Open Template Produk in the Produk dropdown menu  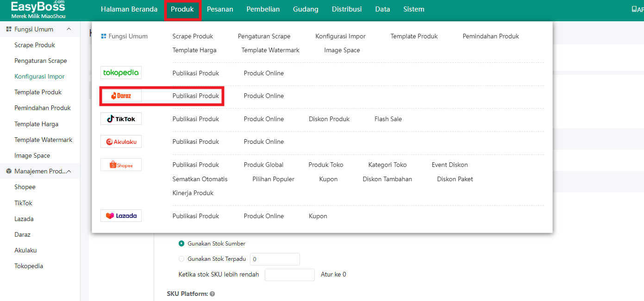[x=414, y=36]
